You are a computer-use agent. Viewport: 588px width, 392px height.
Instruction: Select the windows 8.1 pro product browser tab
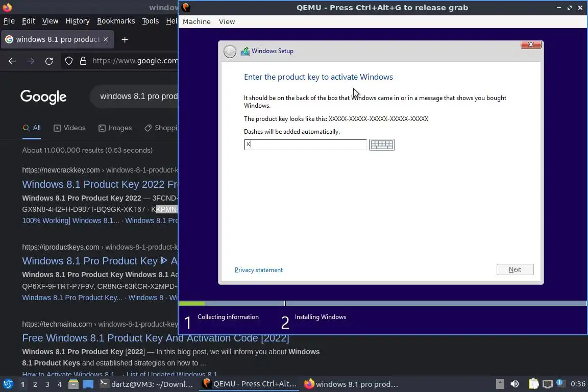(x=57, y=39)
